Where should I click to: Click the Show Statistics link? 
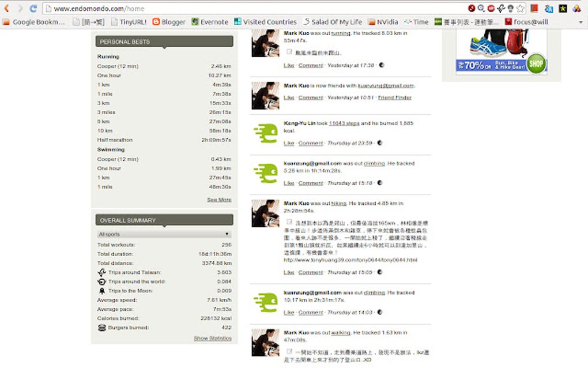[212, 338]
